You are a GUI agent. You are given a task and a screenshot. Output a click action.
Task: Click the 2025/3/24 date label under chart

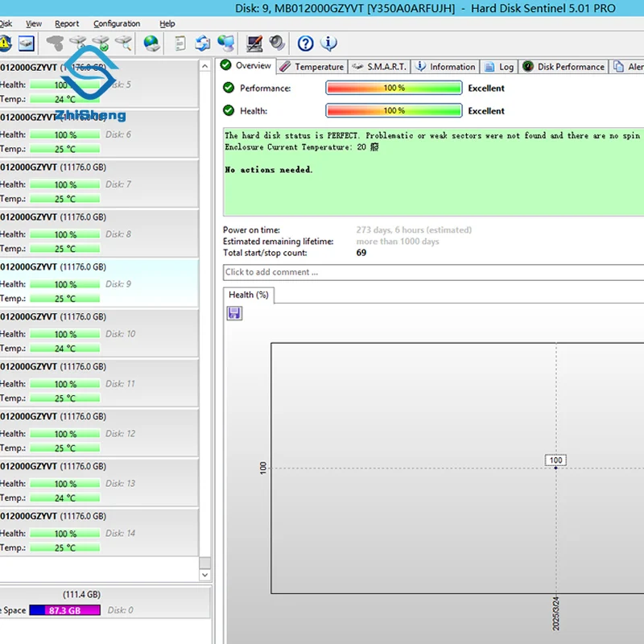555,613
